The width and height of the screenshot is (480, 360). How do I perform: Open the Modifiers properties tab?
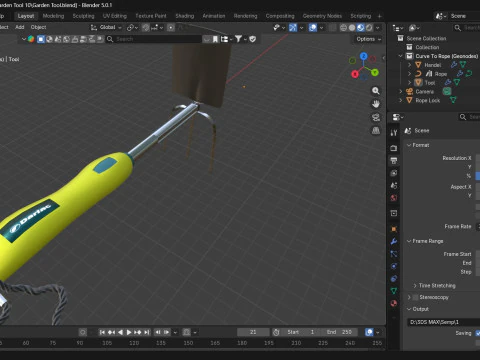(394, 242)
